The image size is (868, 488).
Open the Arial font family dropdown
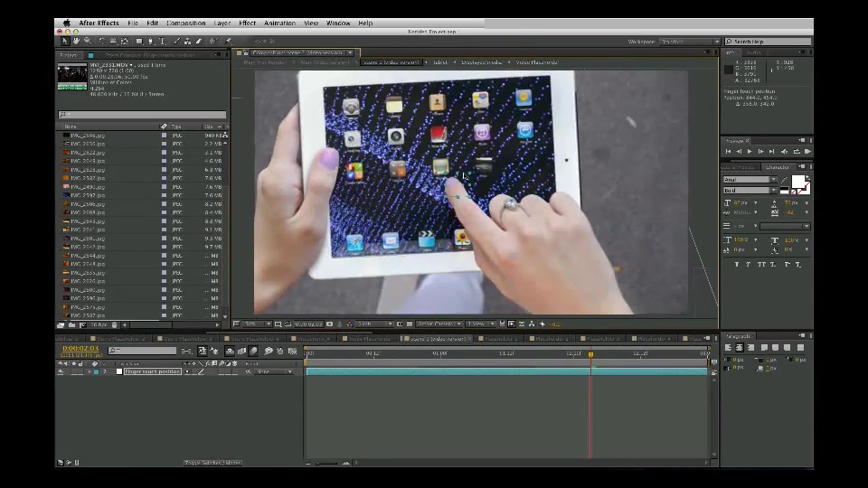point(750,179)
